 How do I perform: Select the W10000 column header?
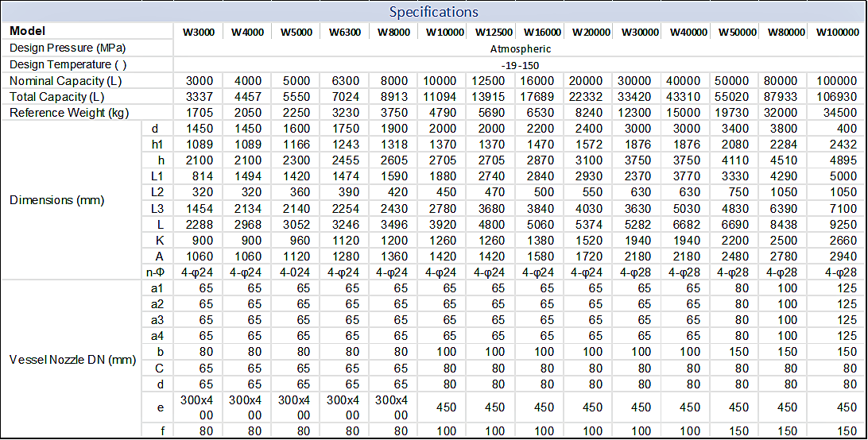(x=444, y=32)
